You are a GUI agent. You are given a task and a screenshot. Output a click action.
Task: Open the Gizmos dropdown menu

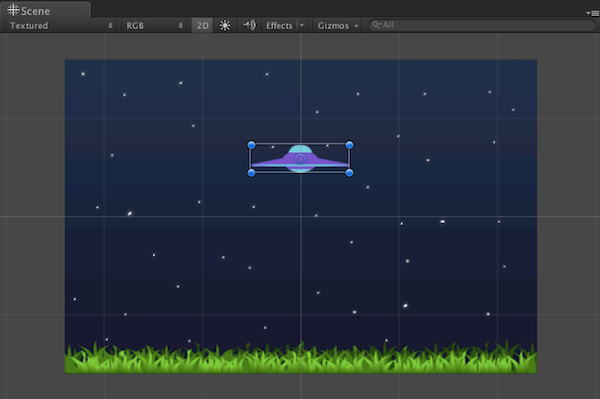pyautogui.click(x=338, y=26)
